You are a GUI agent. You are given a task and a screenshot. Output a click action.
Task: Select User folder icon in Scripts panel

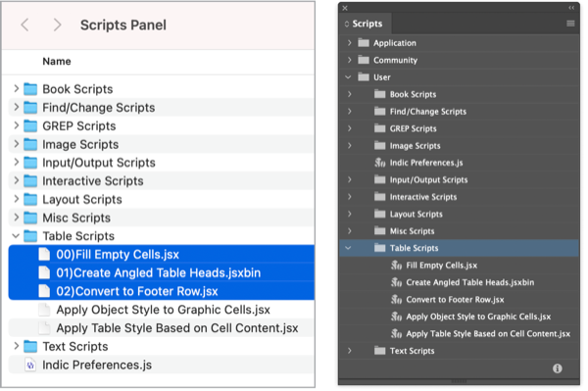(364, 77)
